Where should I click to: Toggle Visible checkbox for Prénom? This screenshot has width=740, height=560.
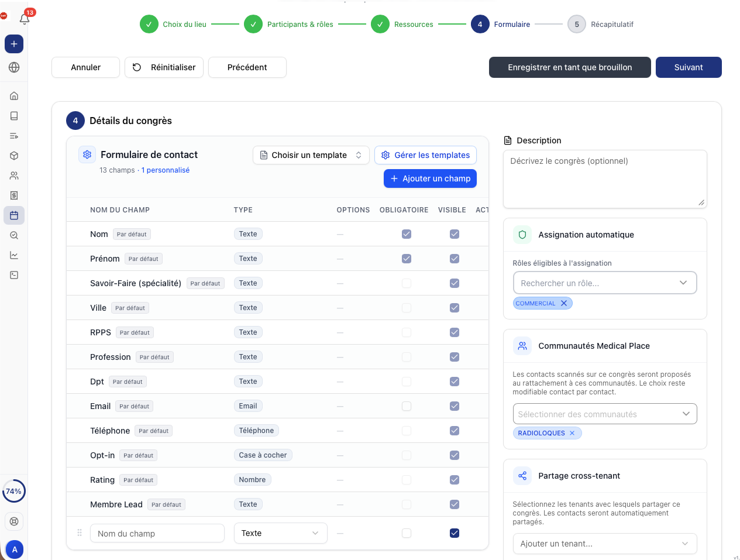point(455,259)
